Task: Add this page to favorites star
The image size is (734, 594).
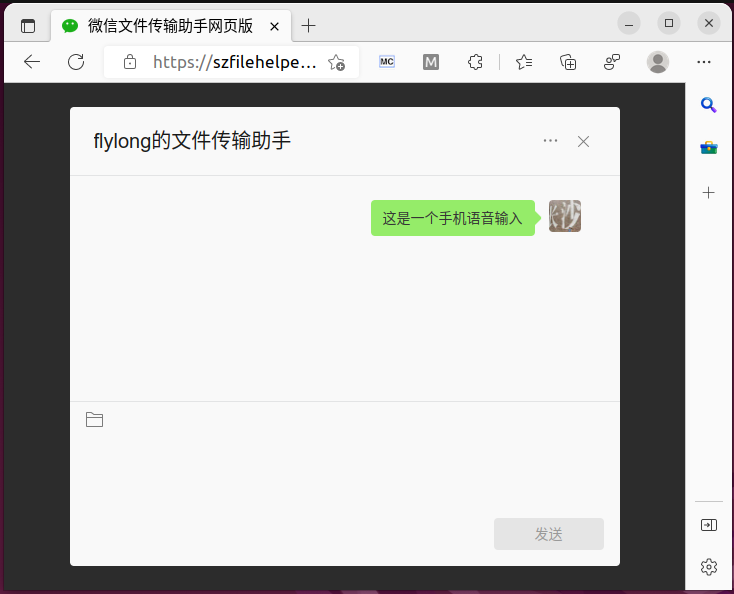Action: pyautogui.click(x=337, y=62)
